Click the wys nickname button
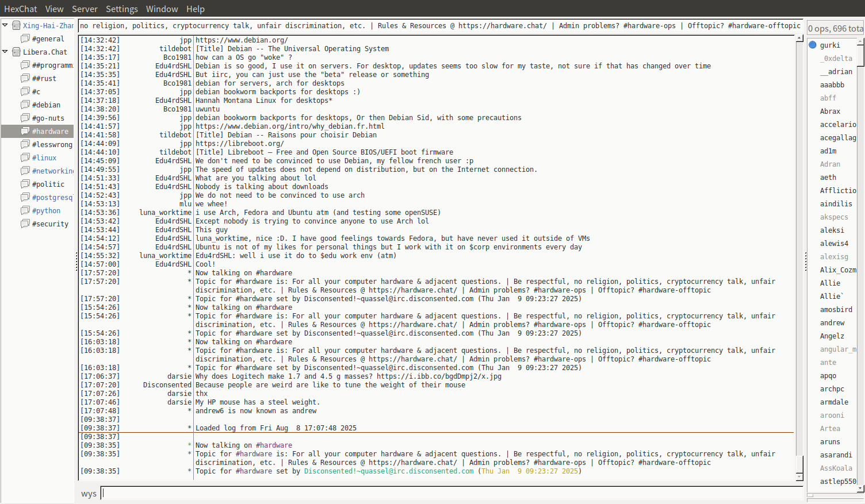This screenshot has height=504, width=865. (89, 494)
